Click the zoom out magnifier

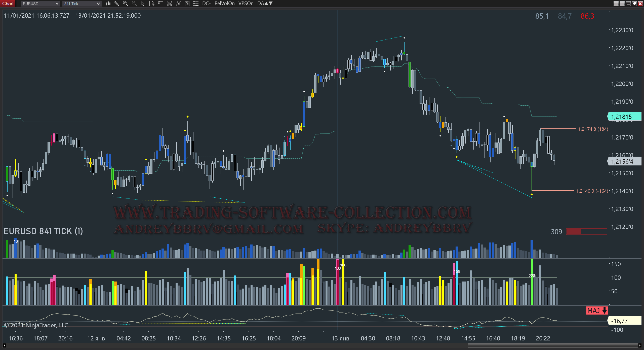click(134, 4)
